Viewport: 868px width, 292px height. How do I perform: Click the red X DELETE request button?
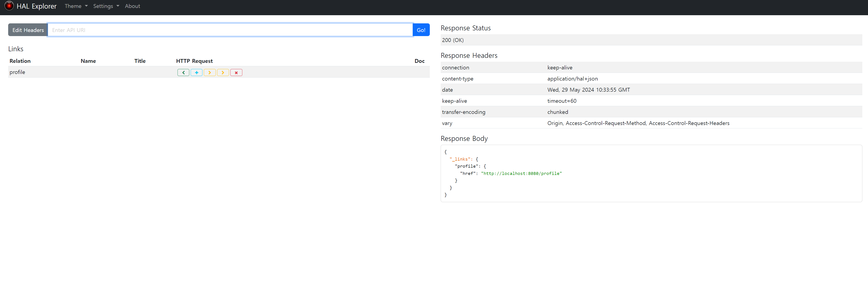coord(236,73)
